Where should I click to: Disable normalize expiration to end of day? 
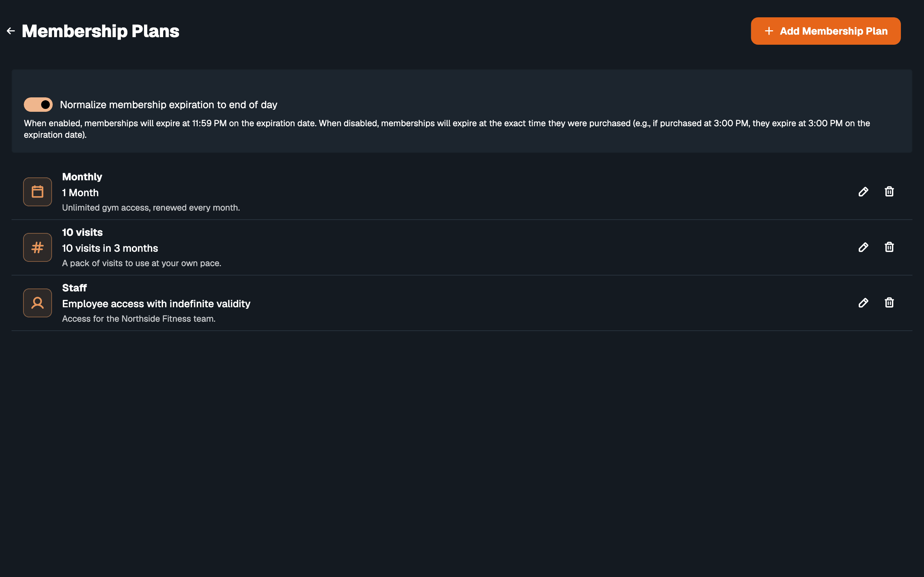tap(38, 105)
